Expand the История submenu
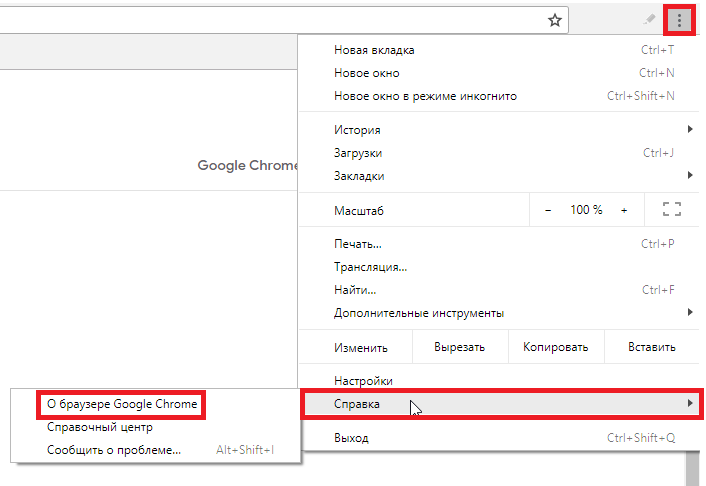706x486 pixels. (500, 130)
